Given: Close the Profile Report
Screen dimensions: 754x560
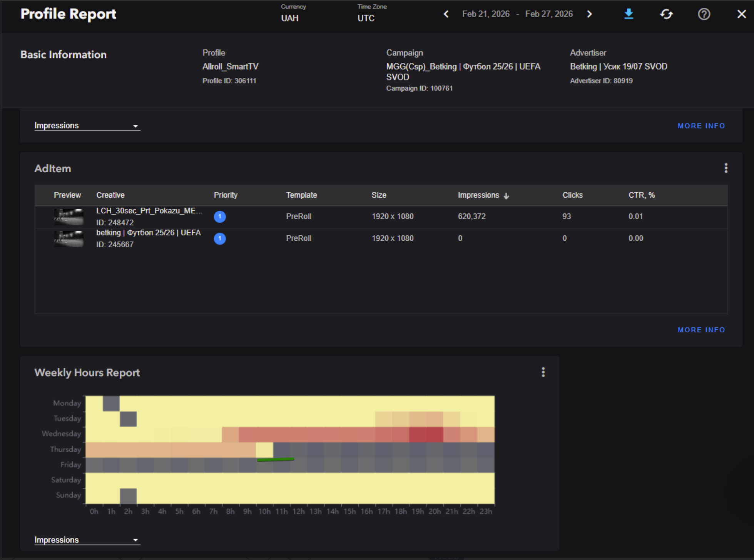Looking at the screenshot, I should coord(741,14).
